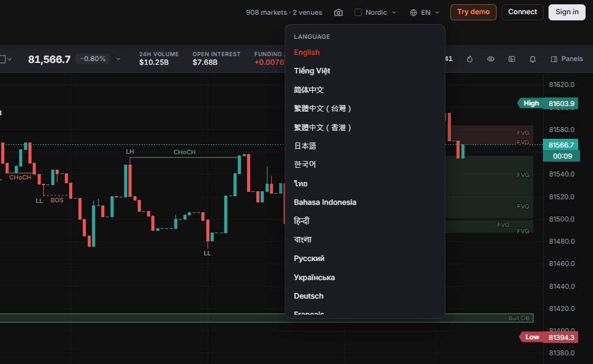
Task: Click the current price tag 81566.7
Action: tap(561, 145)
